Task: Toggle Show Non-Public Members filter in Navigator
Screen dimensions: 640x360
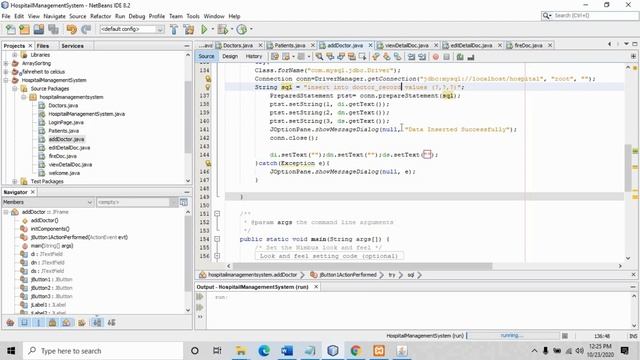Action: coord(53,323)
